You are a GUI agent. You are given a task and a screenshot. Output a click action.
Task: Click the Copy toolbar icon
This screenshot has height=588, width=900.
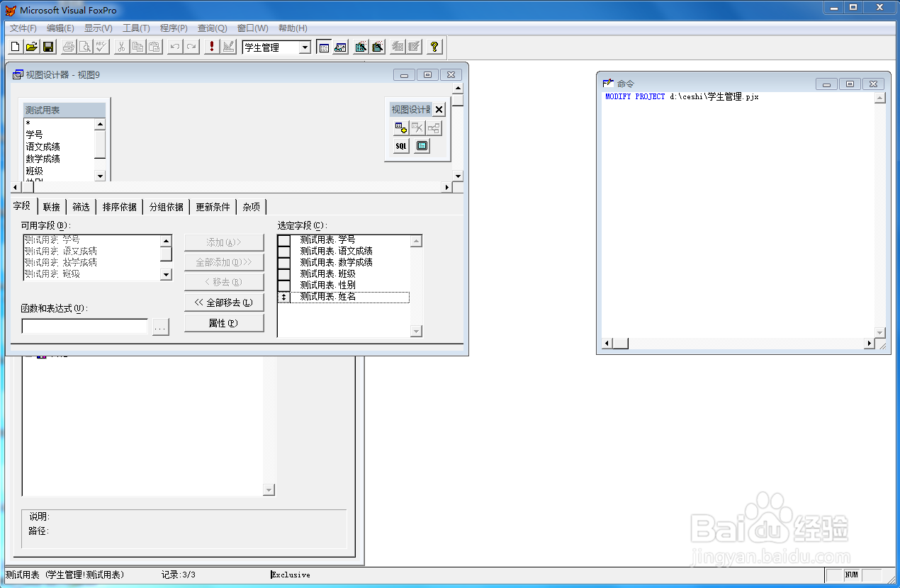pyautogui.click(x=138, y=47)
